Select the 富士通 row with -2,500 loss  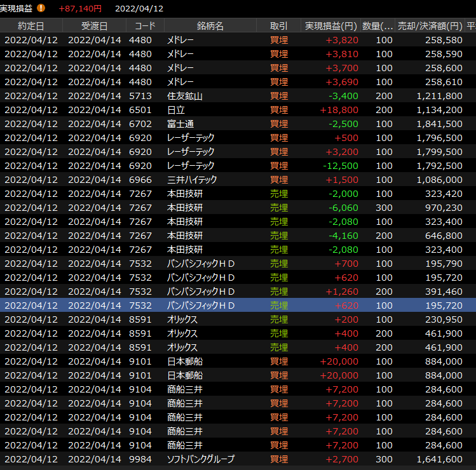(x=210, y=124)
